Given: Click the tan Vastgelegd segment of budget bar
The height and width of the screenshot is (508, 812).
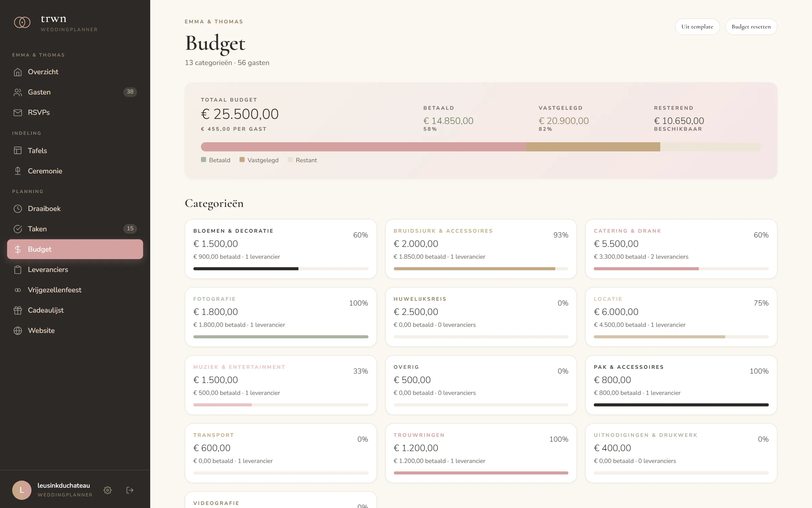Looking at the screenshot, I should [593, 147].
